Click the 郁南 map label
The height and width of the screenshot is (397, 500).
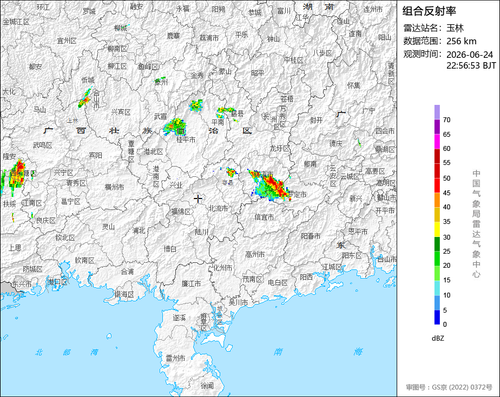(310, 164)
